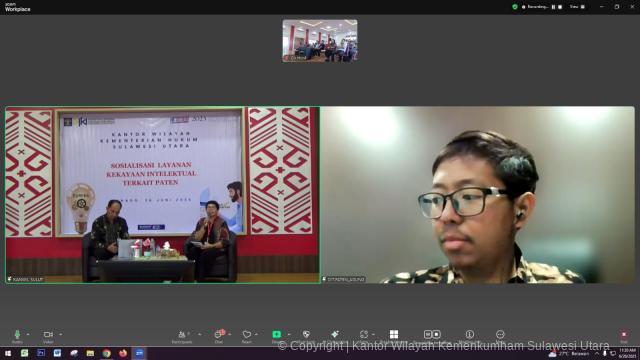
Task: Open share options caret beside Share
Action: [x=289, y=335]
